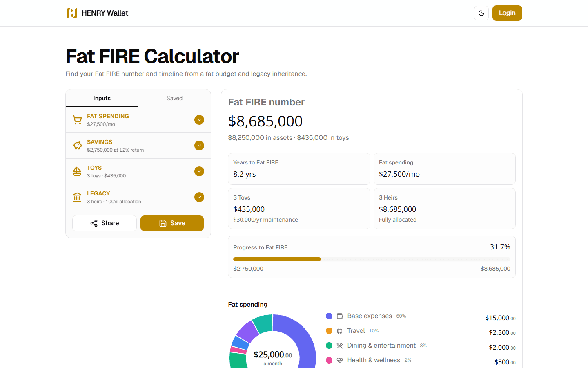The width and height of the screenshot is (588, 368).
Task: Click the $15,000.00 Base expenses amount
Action: click(x=500, y=318)
